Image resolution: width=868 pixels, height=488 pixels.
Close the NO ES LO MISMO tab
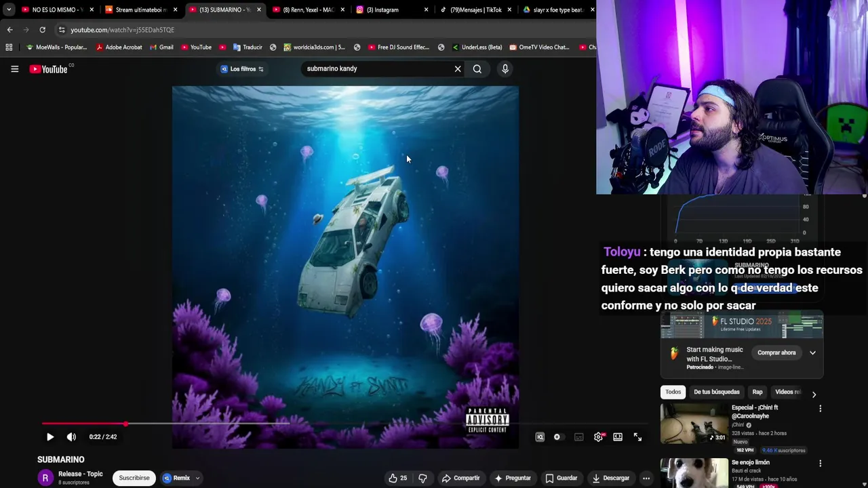click(92, 9)
